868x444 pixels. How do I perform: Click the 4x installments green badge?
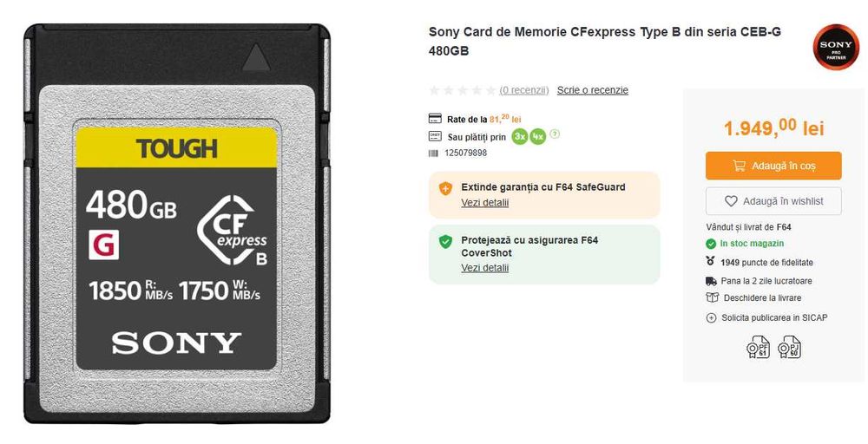(538, 136)
